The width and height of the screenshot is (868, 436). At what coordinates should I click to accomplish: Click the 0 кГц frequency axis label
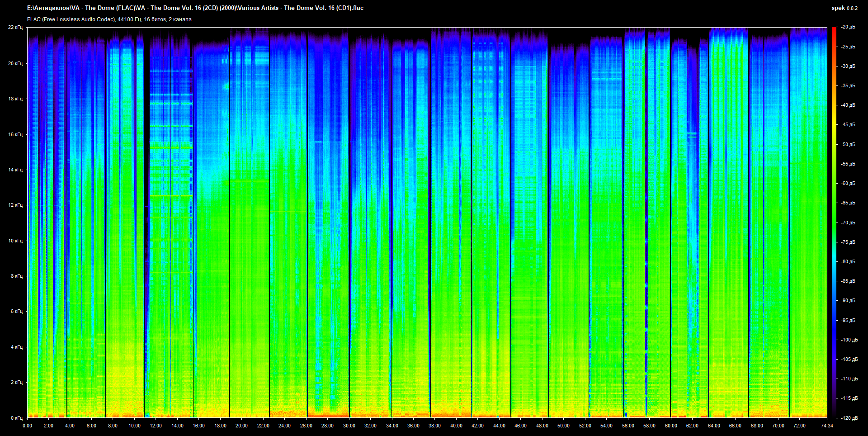click(16, 418)
